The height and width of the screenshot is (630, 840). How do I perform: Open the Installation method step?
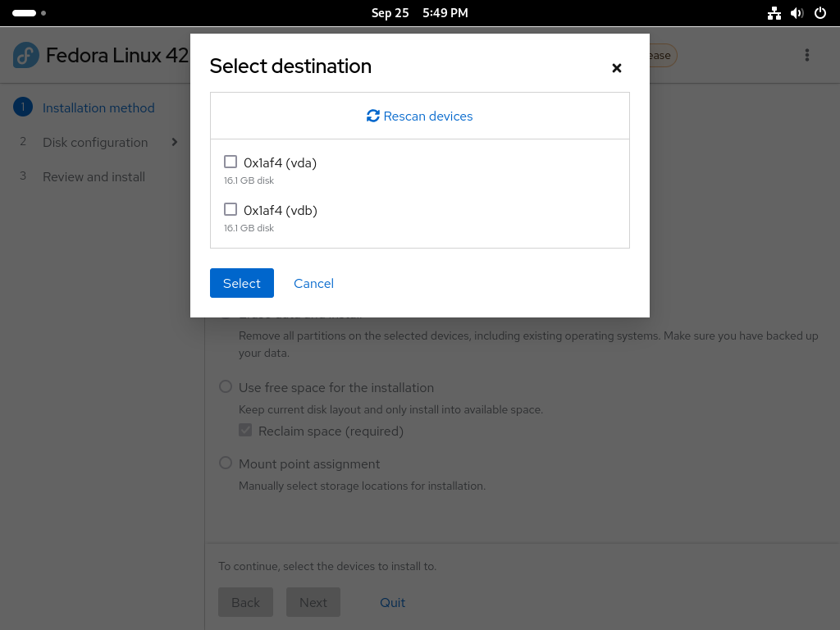tap(98, 107)
